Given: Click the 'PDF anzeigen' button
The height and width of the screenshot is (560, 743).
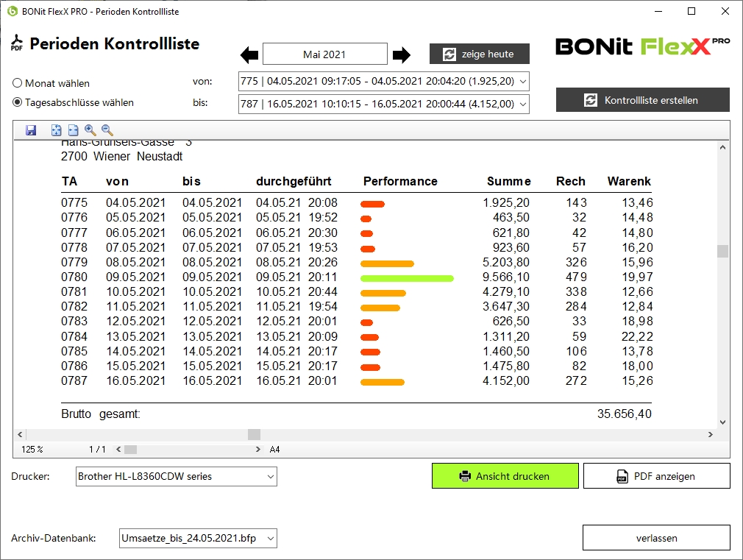Looking at the screenshot, I should (657, 476).
